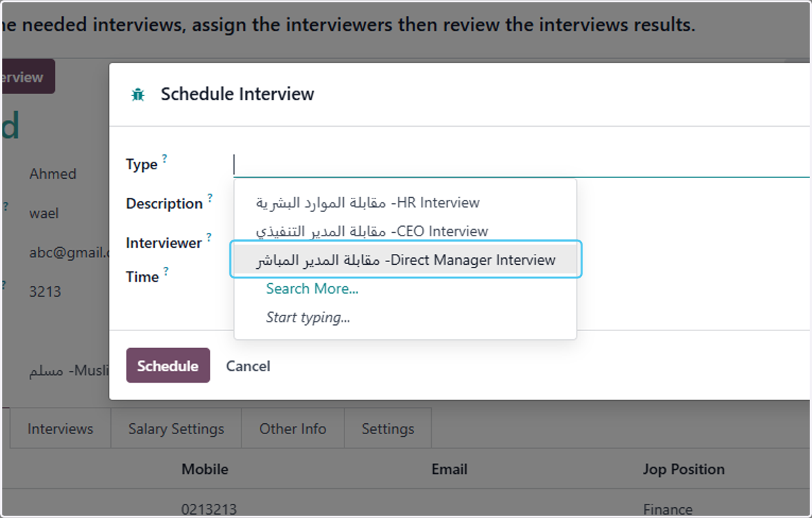Sort by the Mobile column header
812x518 pixels.
pyautogui.click(x=205, y=469)
